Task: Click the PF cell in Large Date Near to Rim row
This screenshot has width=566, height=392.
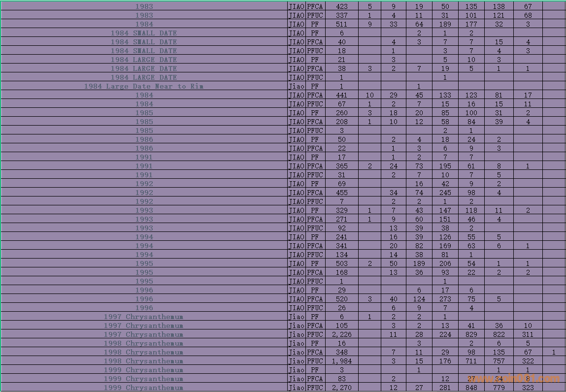Action: (315, 86)
